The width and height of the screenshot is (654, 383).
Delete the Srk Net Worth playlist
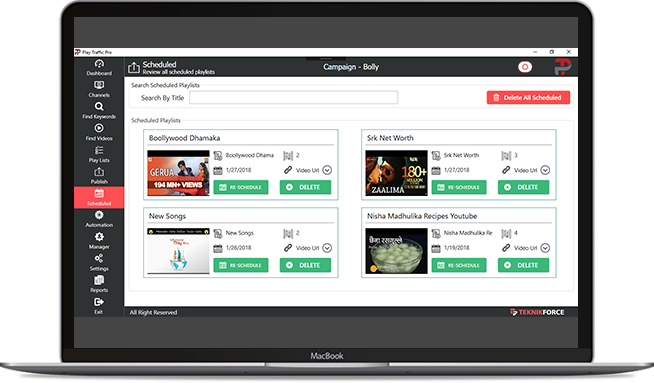point(523,187)
